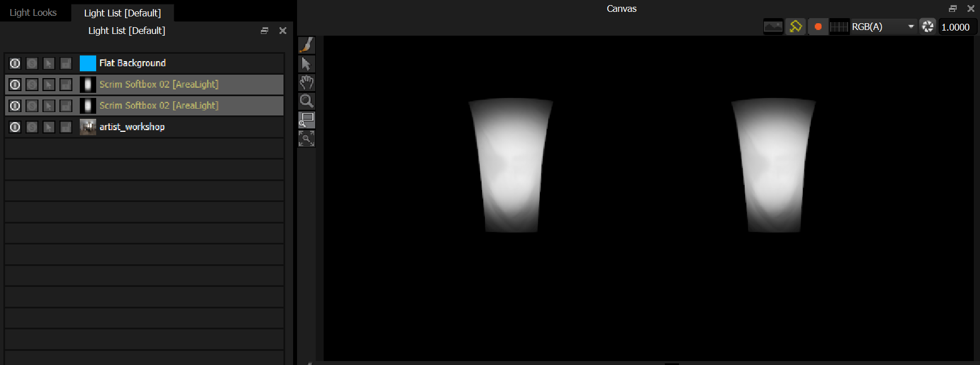Open the RGB(A) channel dropdown
980x365 pixels.
point(883,27)
